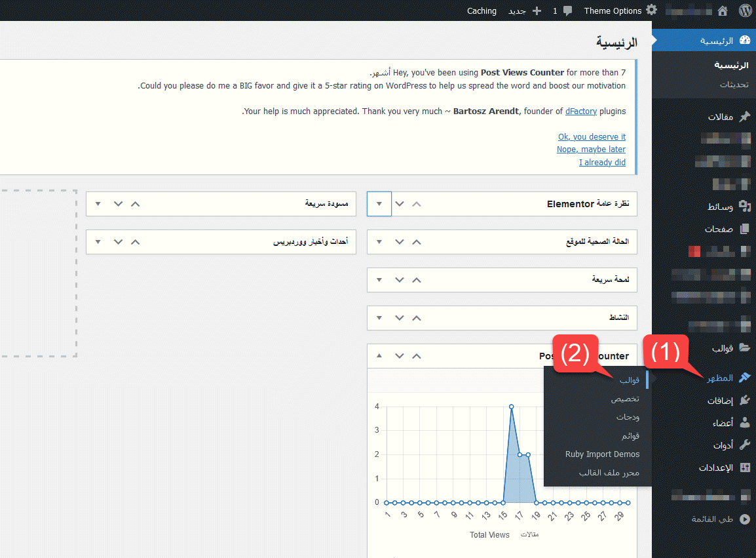Click the home site icon in admin bar

[x=723, y=10]
